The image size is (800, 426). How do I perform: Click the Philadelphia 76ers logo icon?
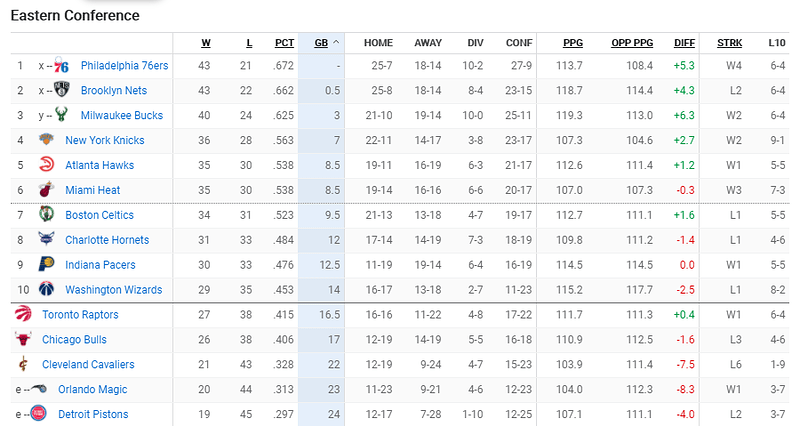point(61,65)
